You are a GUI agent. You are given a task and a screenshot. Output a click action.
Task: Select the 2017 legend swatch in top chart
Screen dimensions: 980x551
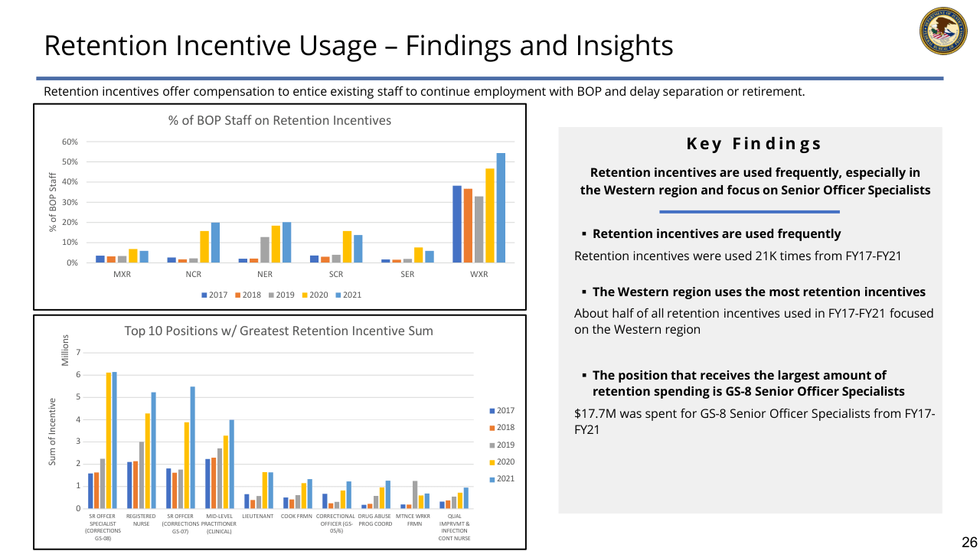[204, 295]
